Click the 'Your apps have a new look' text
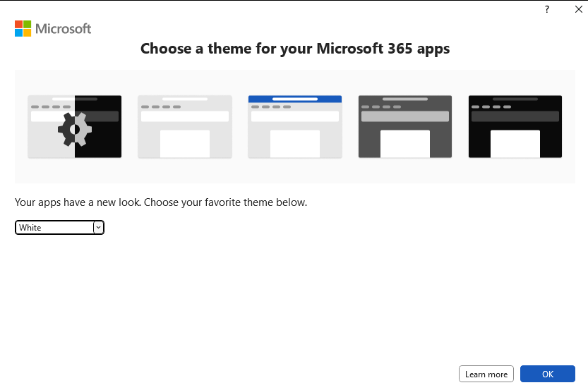Image resolution: width=588 pixels, height=390 pixels. coord(161,202)
